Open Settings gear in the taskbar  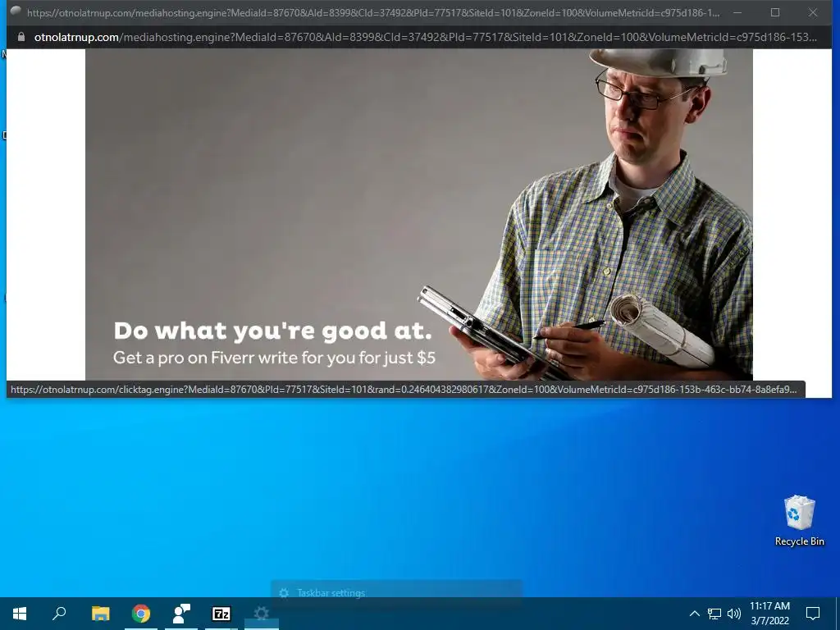coord(262,614)
